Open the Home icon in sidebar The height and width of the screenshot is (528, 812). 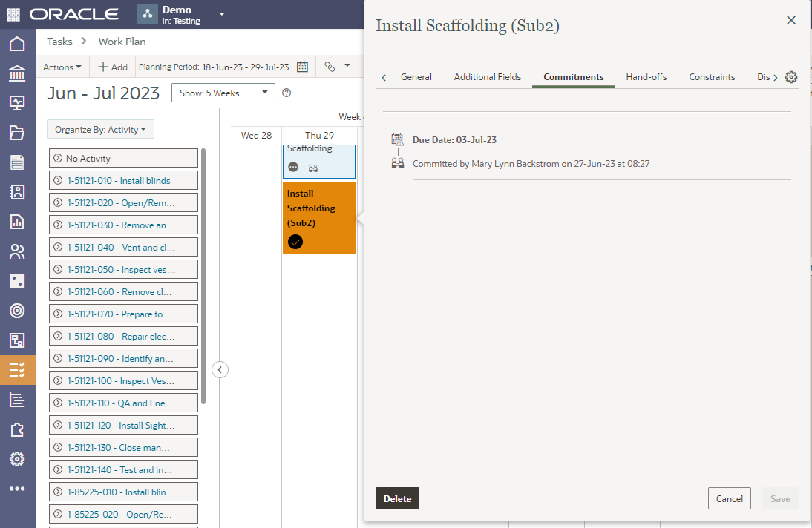[17, 44]
